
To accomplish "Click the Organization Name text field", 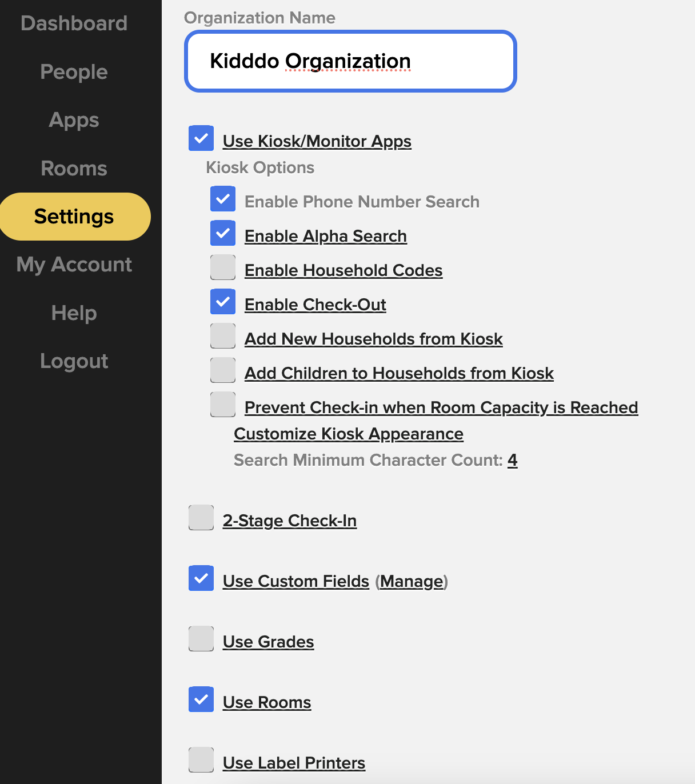I will (350, 61).
